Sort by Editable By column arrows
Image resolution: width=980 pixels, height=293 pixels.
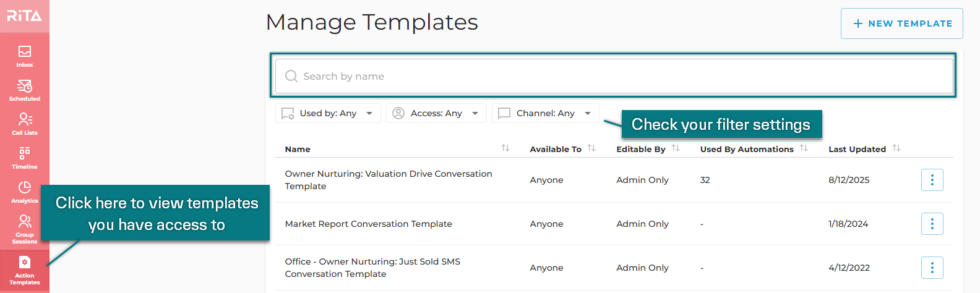click(x=676, y=148)
